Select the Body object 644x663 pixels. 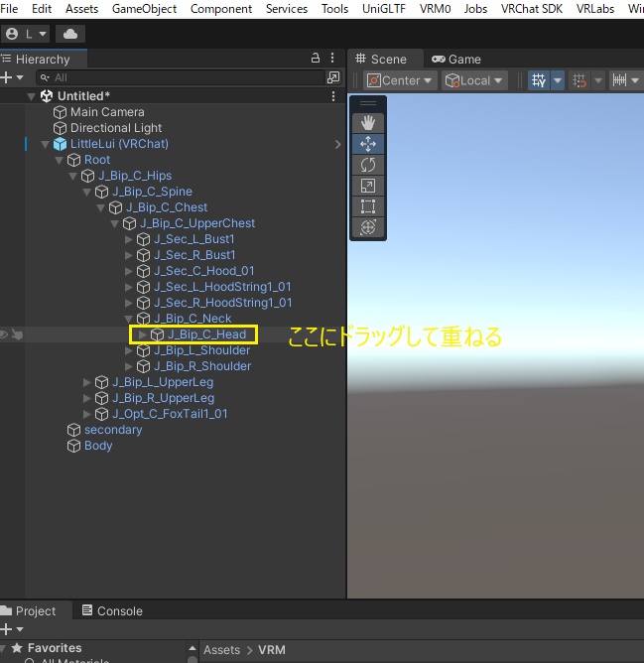98,446
